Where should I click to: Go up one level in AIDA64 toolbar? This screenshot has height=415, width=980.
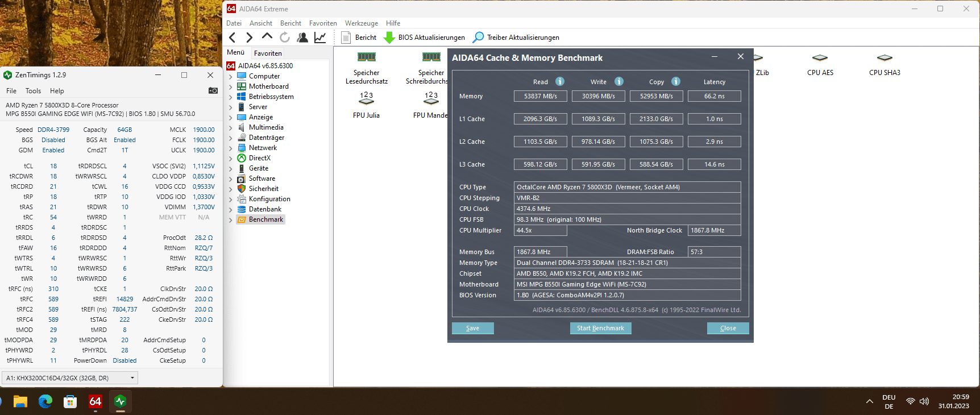pyautogui.click(x=267, y=36)
